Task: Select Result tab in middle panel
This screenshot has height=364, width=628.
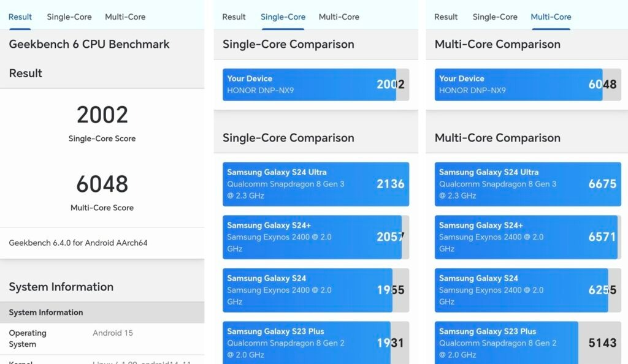Action: [234, 17]
